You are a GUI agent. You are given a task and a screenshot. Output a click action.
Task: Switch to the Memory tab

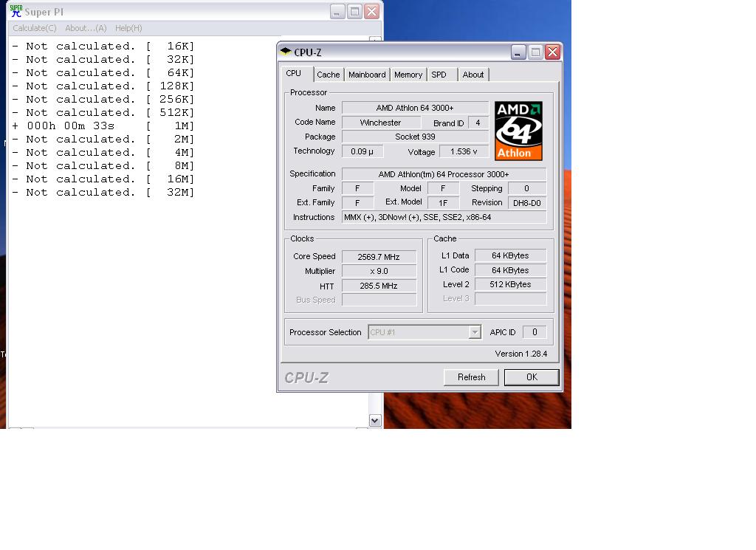pos(408,75)
